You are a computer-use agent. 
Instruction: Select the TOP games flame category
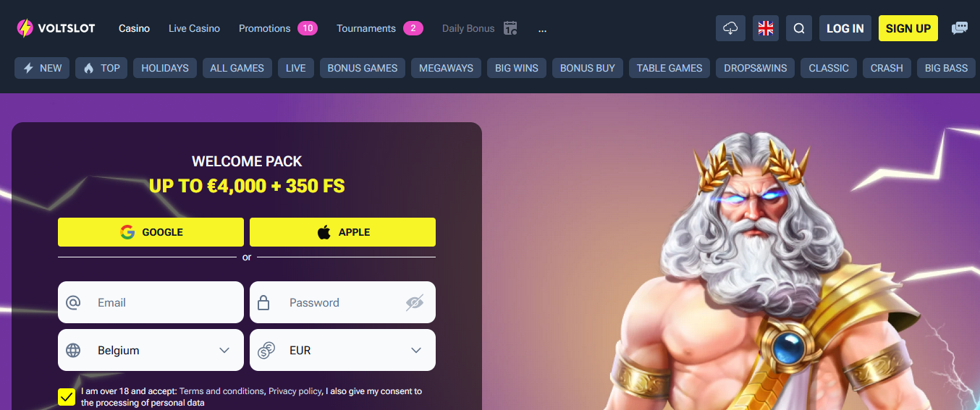pos(101,68)
